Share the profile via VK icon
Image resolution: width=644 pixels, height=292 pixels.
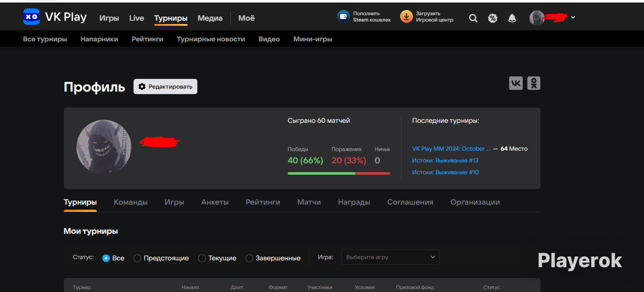516,83
